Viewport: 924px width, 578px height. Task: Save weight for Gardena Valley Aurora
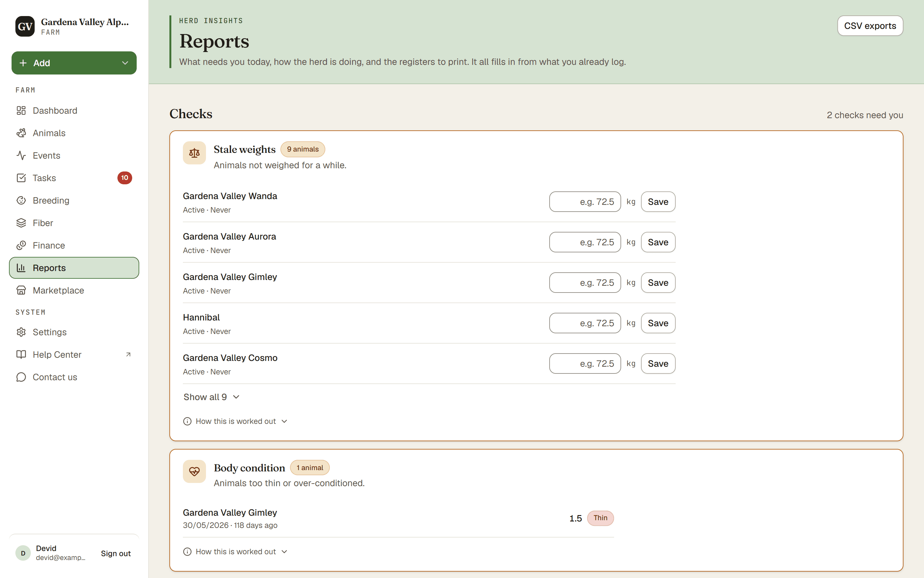click(658, 242)
